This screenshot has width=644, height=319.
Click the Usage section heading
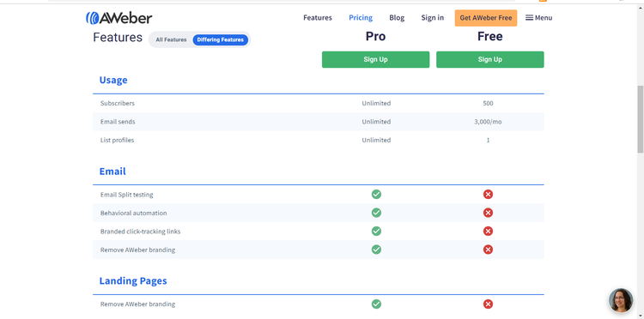point(113,80)
